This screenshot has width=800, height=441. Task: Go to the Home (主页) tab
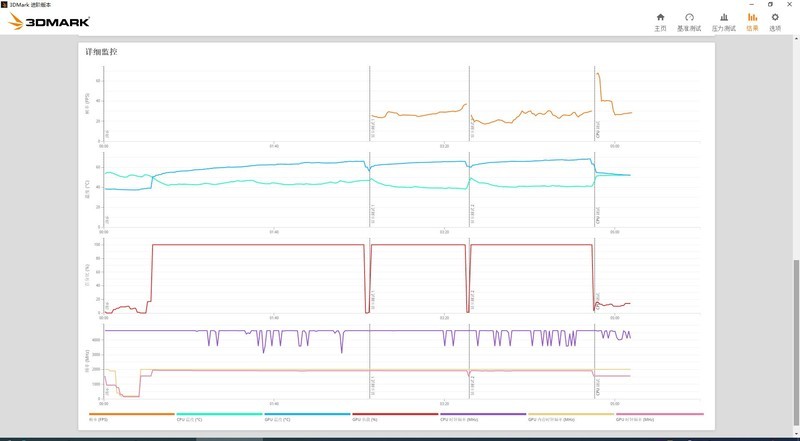pyautogui.click(x=660, y=22)
